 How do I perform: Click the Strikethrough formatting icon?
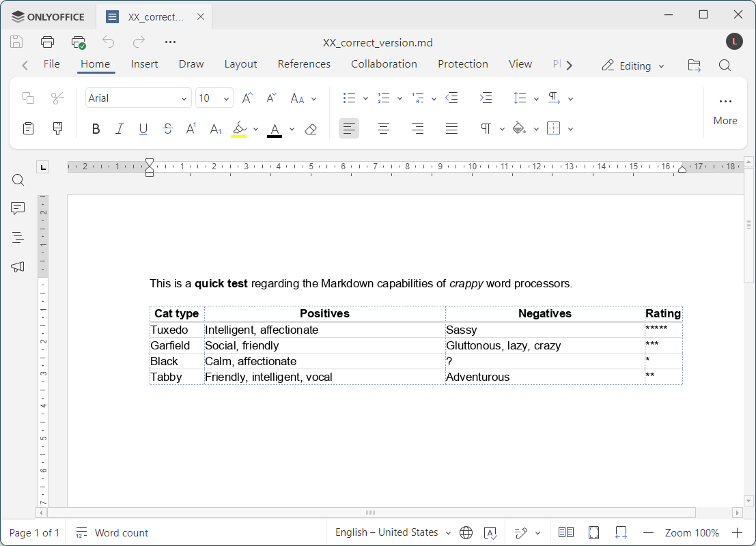(167, 128)
